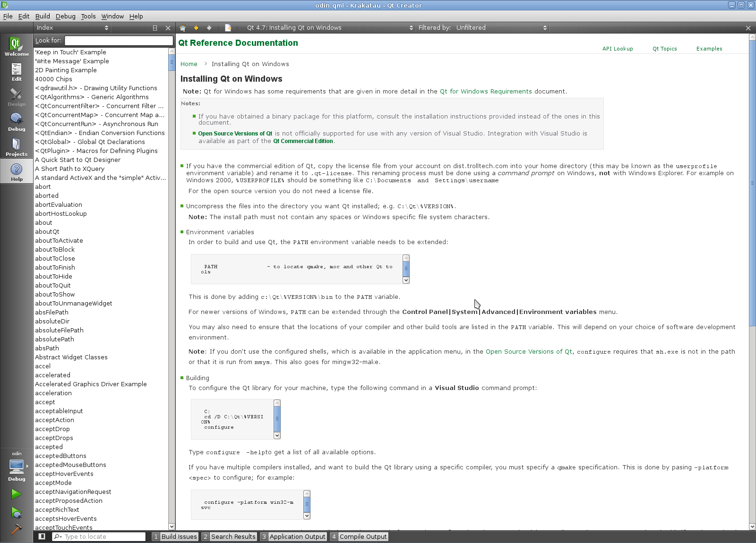Go to help home page icon

(183, 28)
